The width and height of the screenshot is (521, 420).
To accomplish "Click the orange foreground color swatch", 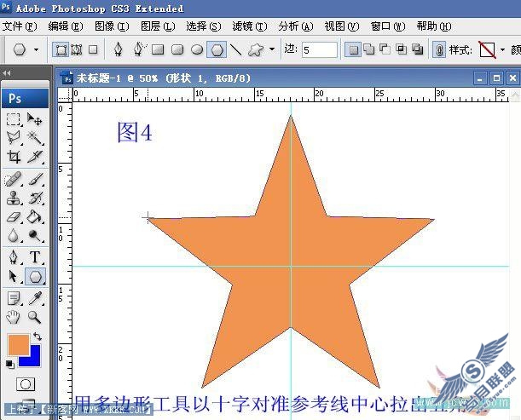I will coord(18,345).
